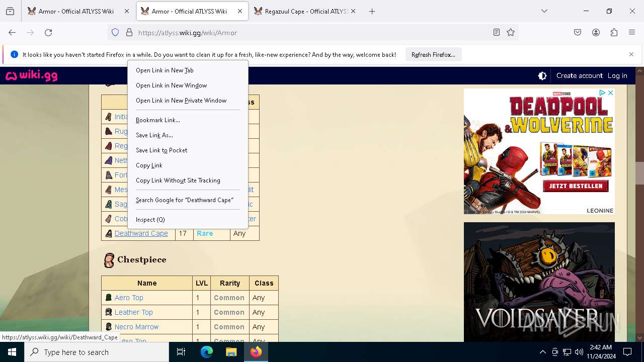Open tracking protection shield icon
Image resolution: width=644 pixels, height=362 pixels.
(x=115, y=32)
